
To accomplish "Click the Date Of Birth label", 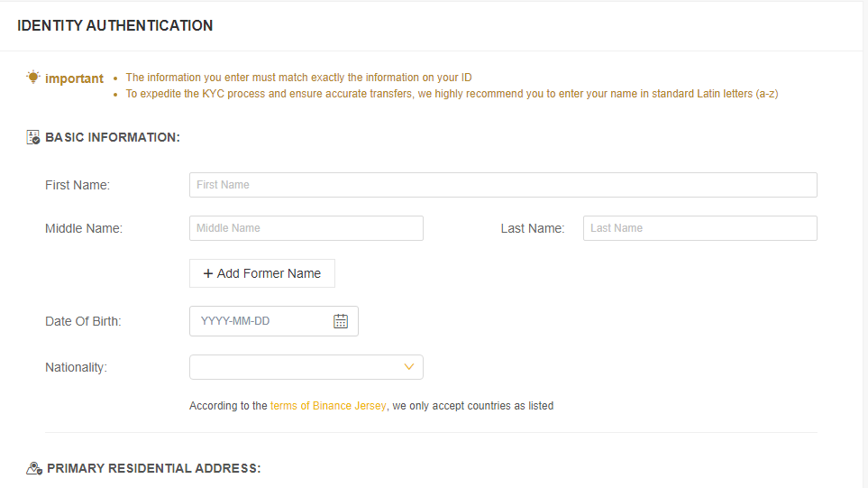I will tap(83, 321).
